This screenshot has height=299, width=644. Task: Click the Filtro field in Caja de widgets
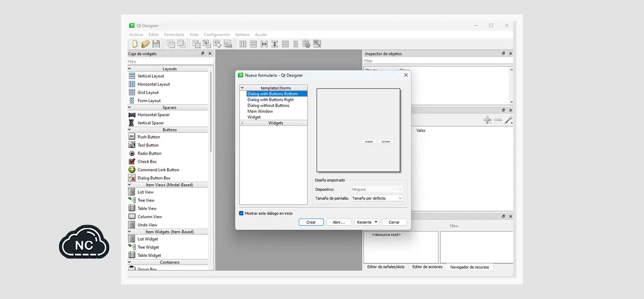170,62
